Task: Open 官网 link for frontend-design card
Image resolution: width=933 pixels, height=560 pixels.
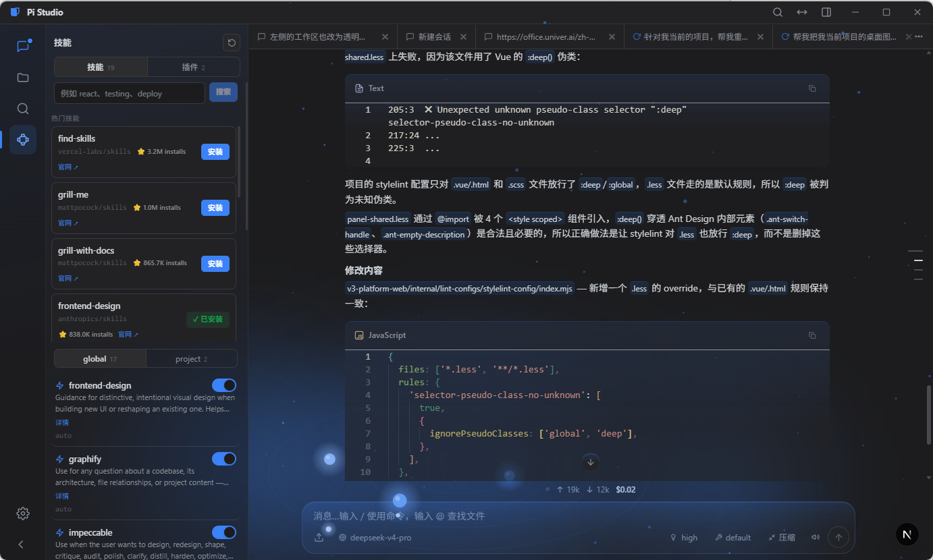Action: click(128, 334)
